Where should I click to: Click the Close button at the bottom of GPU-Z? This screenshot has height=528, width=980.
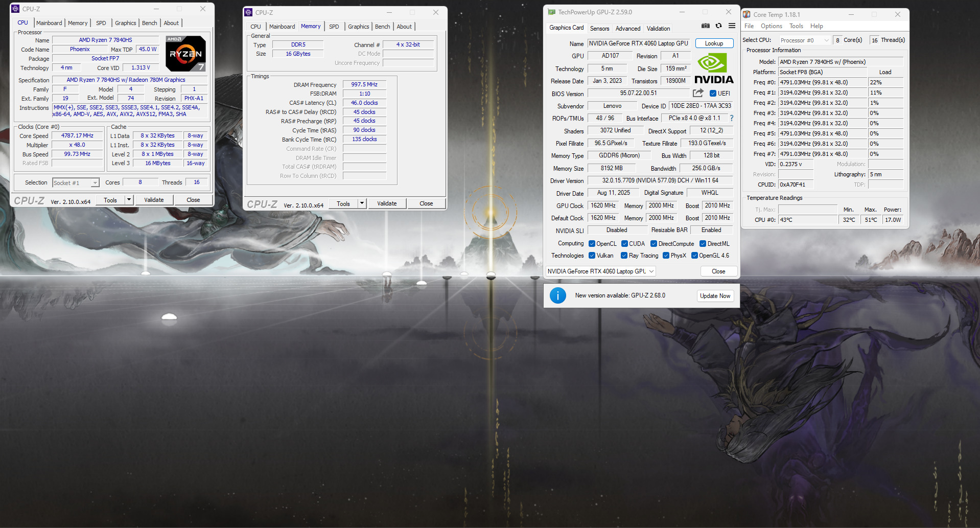tap(718, 271)
